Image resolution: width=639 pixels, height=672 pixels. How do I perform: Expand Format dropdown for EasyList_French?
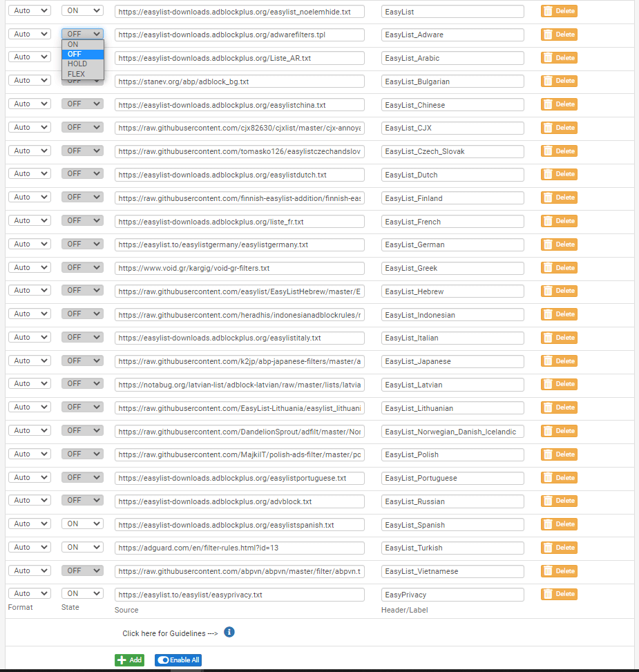[29, 221]
